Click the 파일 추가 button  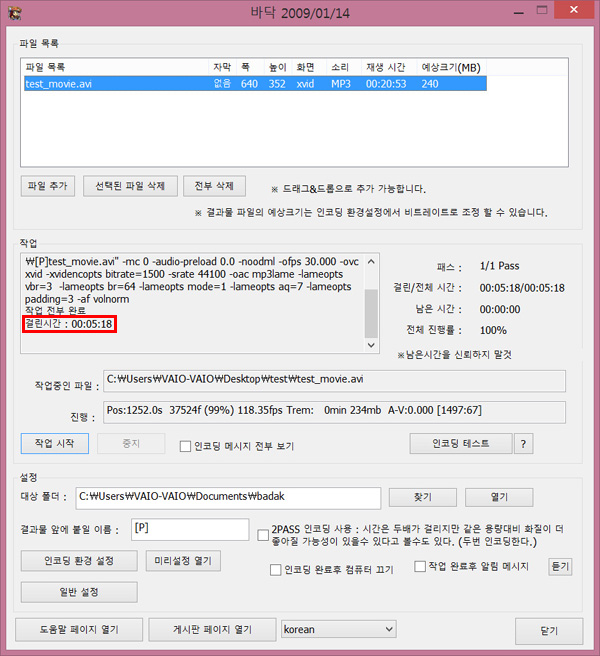point(48,186)
